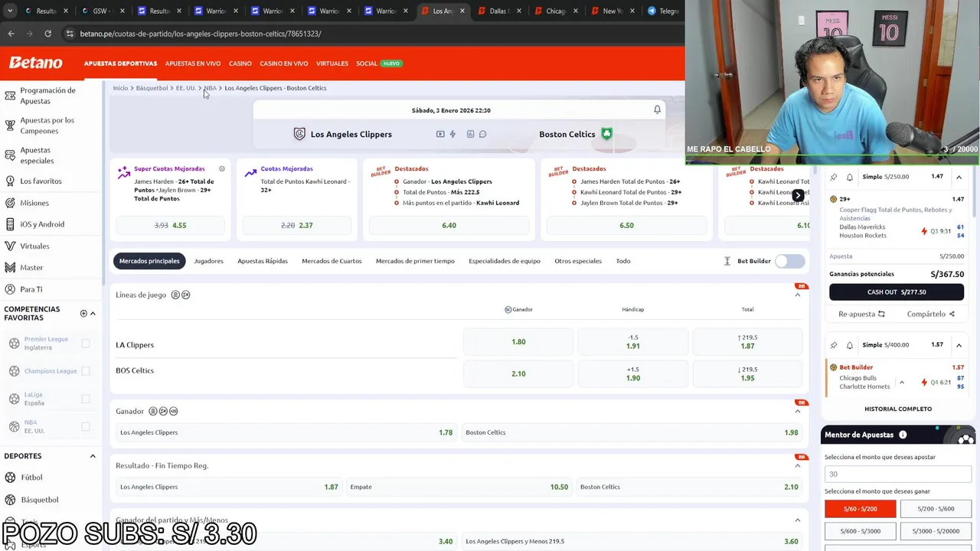The width and height of the screenshot is (980, 551).
Task: Open Programación de Apuestas ticket icon
Action: 10,96
